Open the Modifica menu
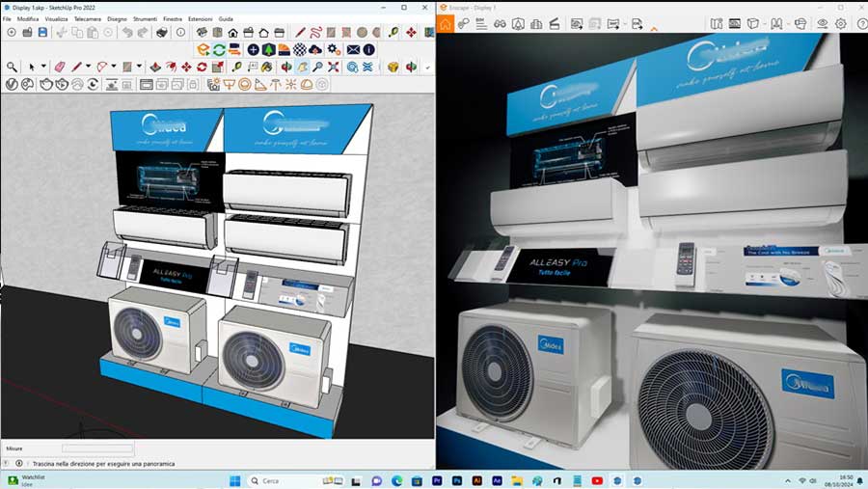The image size is (868, 489). (28, 19)
